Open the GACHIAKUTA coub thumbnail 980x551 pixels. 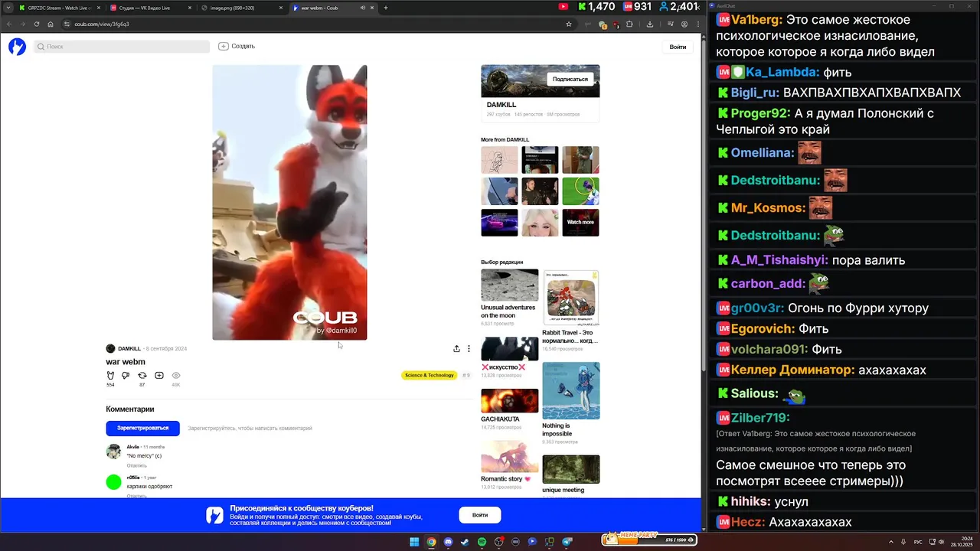(x=509, y=401)
